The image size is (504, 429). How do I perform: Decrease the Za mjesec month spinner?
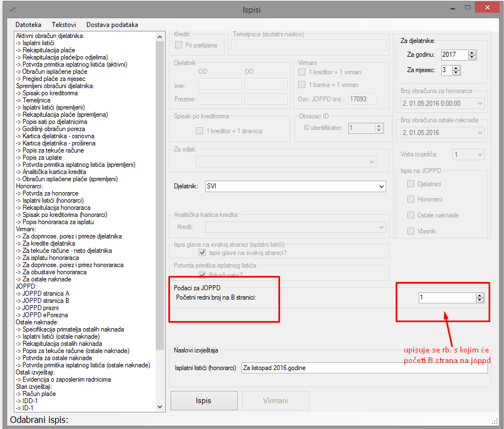[457, 73]
